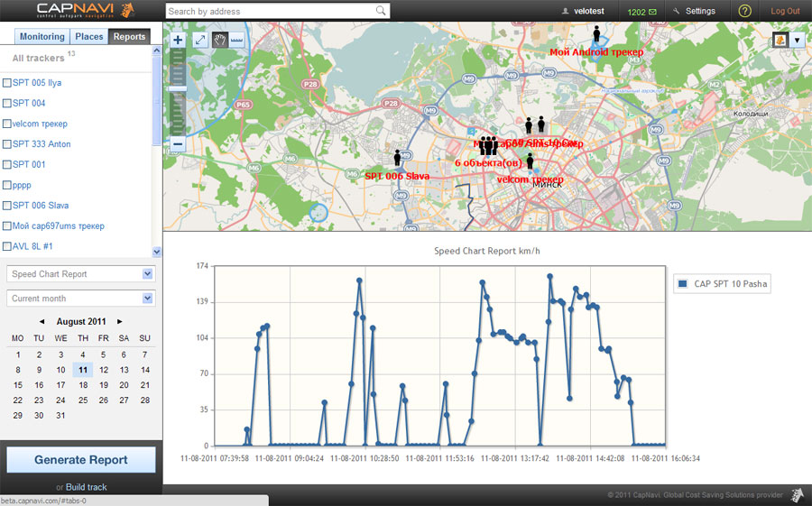Image resolution: width=812 pixels, height=506 pixels.
Task: Tick the velcom трекер checkbox
Action: coord(6,124)
